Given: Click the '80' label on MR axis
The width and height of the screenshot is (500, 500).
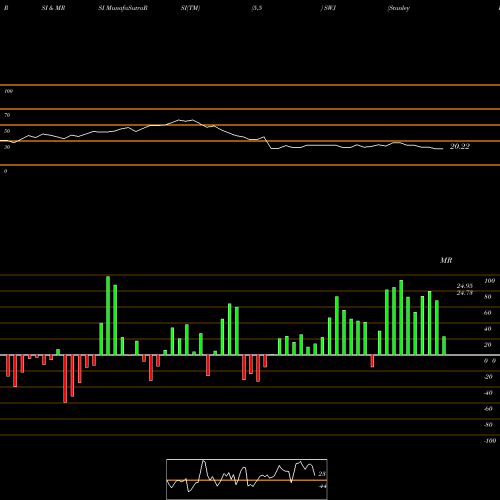Looking at the screenshot, I should [487, 297].
